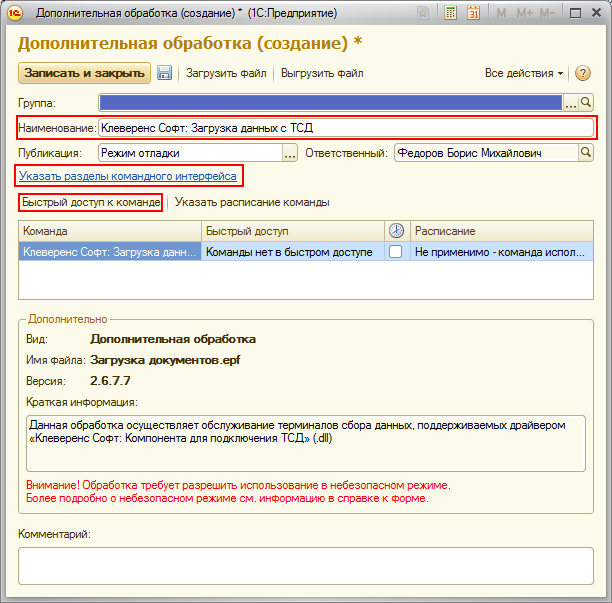Click Указать расписание команды button
Screen dimensions: 612x603
tap(252, 202)
